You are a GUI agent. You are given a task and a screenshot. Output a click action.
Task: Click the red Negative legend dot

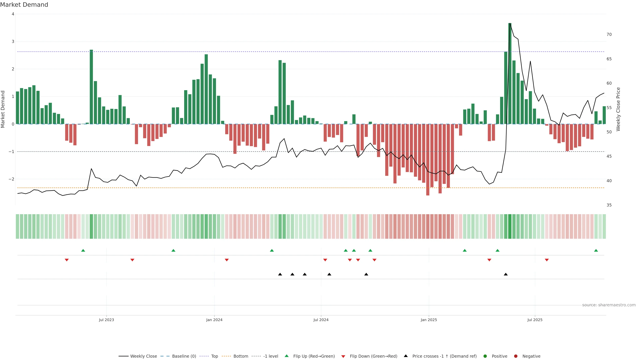516,356
